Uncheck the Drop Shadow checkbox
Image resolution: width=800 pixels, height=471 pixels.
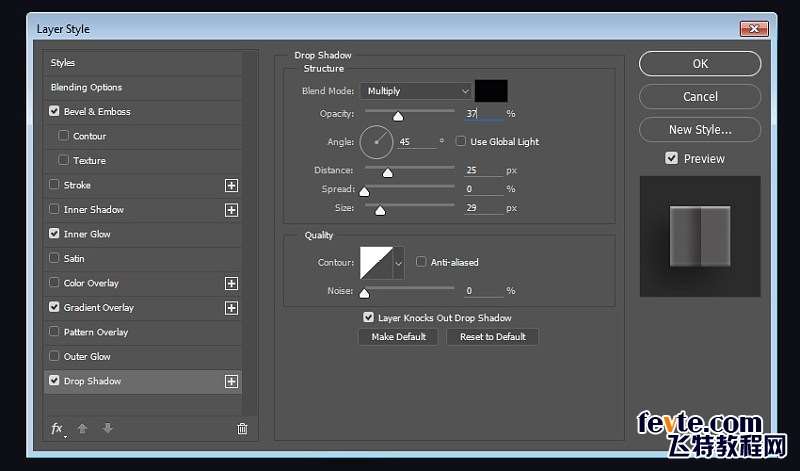[x=54, y=380]
